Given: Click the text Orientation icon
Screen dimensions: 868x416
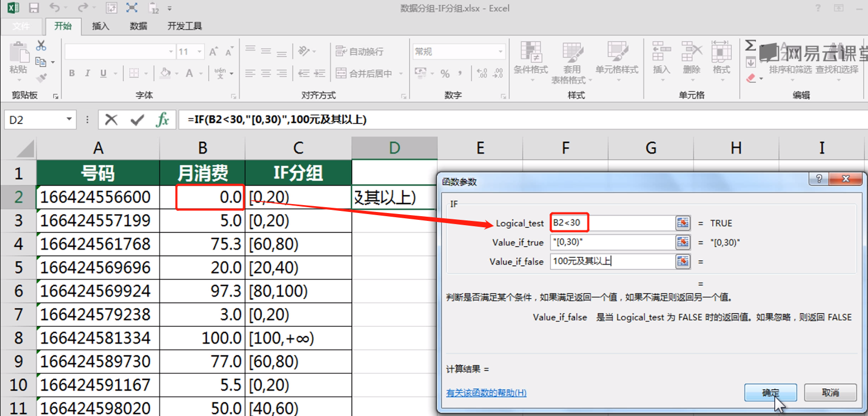Looking at the screenshot, I should click(304, 51).
